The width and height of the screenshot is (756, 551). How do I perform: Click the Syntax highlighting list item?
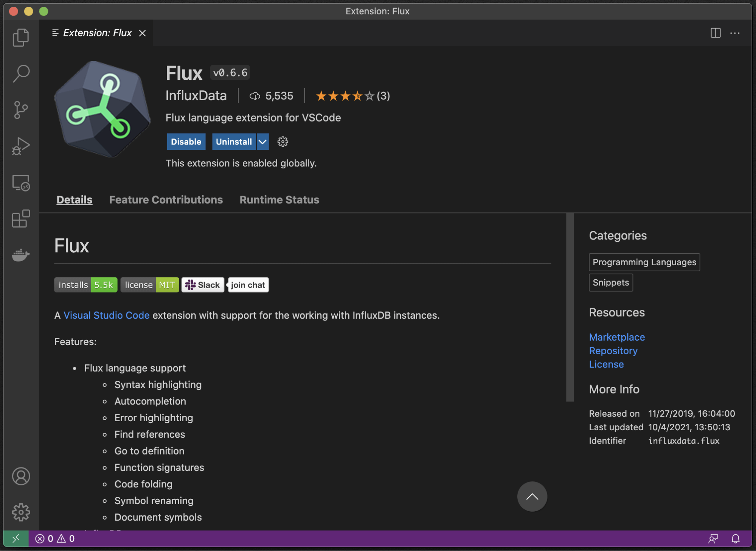click(158, 384)
